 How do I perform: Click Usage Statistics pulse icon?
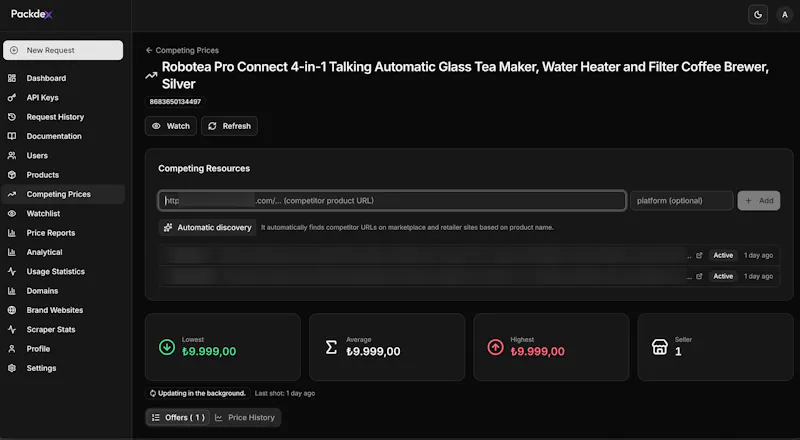12,272
